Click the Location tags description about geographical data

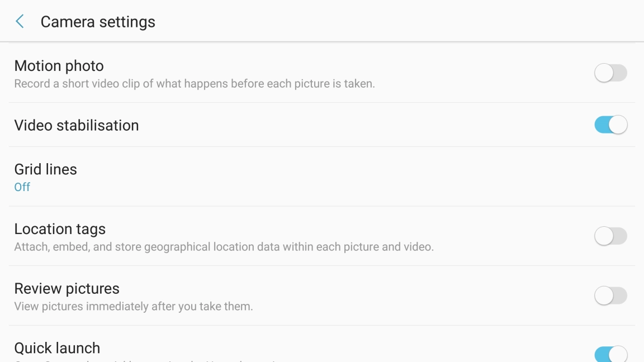(224, 247)
